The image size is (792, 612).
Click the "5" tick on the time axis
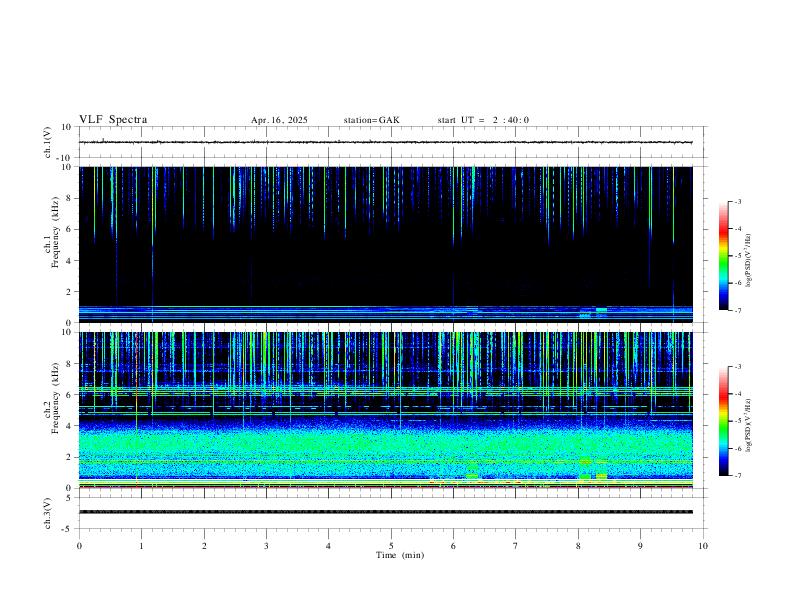(391, 546)
